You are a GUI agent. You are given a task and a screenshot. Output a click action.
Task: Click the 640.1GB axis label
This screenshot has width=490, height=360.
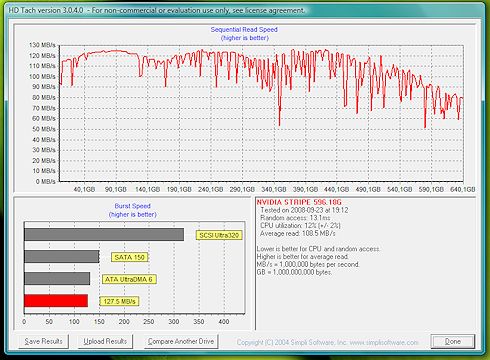point(462,189)
